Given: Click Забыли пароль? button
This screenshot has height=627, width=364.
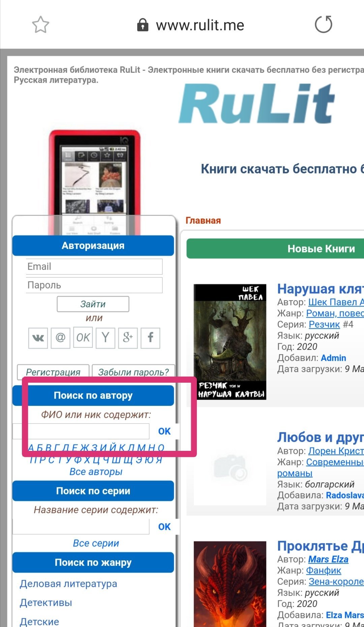Looking at the screenshot, I should coord(133,372).
